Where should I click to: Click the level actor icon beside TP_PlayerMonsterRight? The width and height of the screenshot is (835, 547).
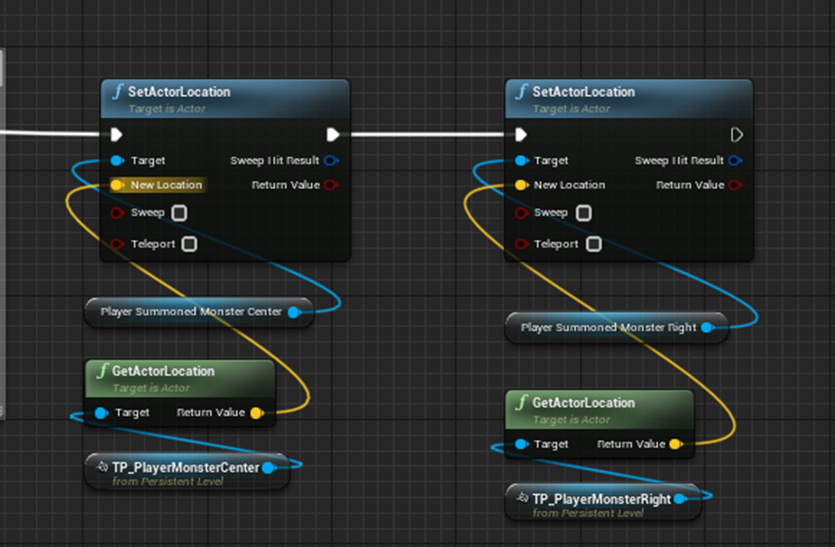coord(523,499)
